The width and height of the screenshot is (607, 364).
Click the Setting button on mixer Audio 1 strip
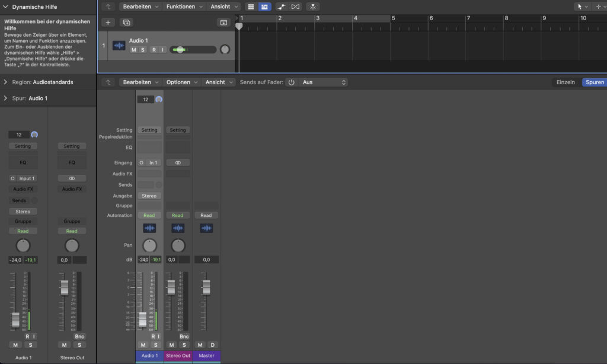coord(149,130)
